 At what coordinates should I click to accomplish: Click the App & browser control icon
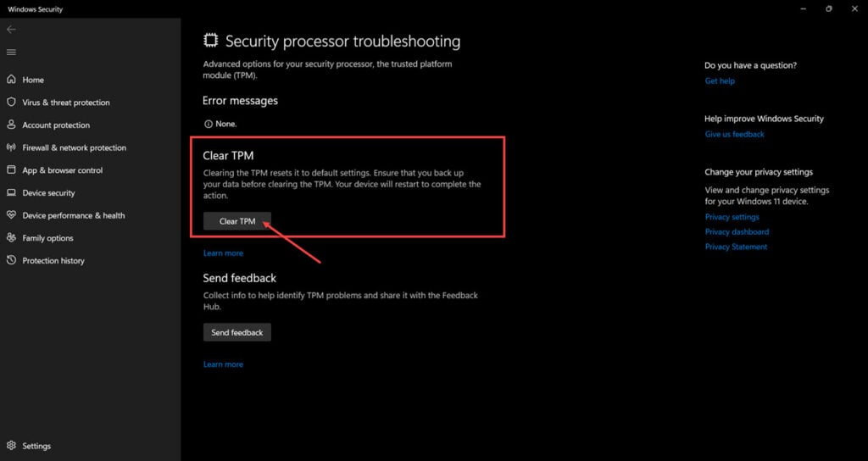pos(11,169)
